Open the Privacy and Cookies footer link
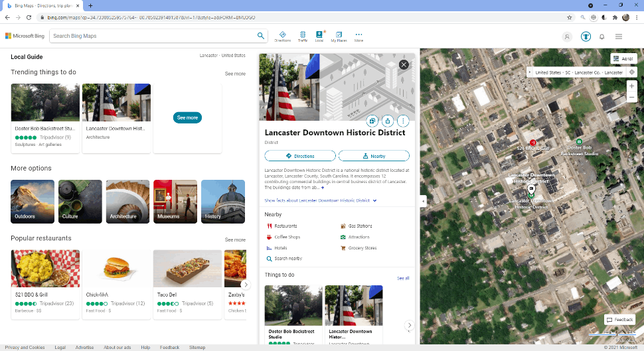644x351 pixels. (x=25, y=347)
